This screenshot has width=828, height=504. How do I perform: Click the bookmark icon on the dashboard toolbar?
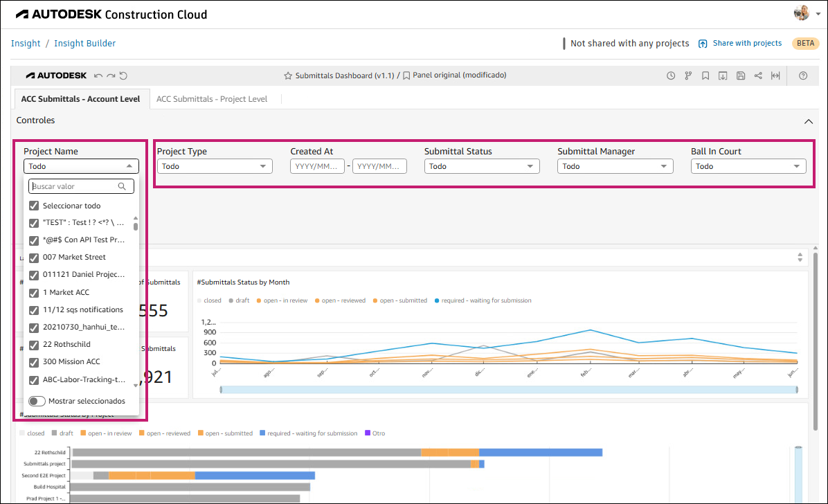[705, 75]
